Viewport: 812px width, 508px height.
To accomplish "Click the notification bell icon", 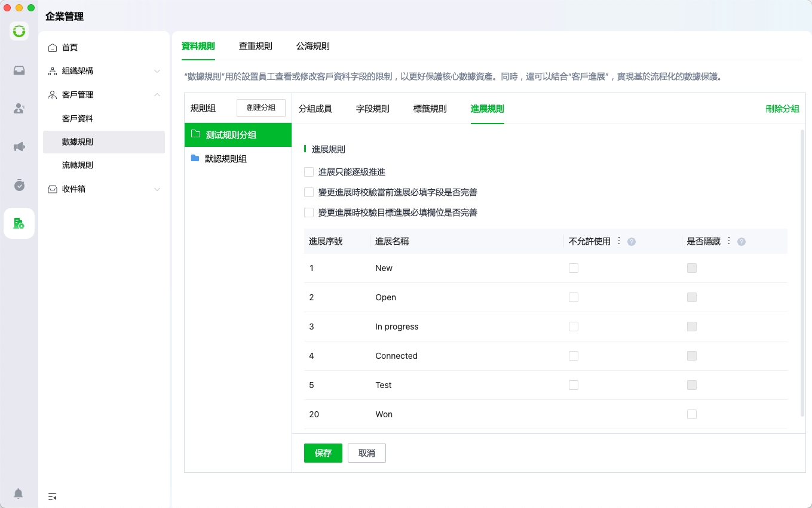I will (19, 494).
